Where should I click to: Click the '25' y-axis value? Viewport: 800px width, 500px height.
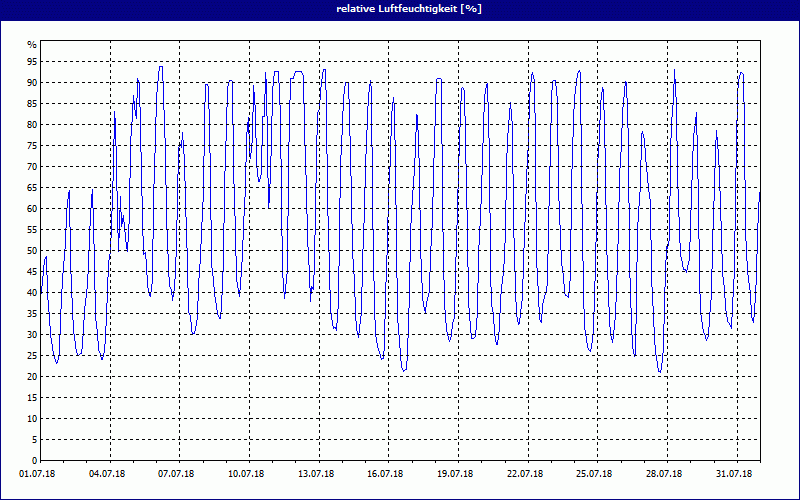[32, 356]
